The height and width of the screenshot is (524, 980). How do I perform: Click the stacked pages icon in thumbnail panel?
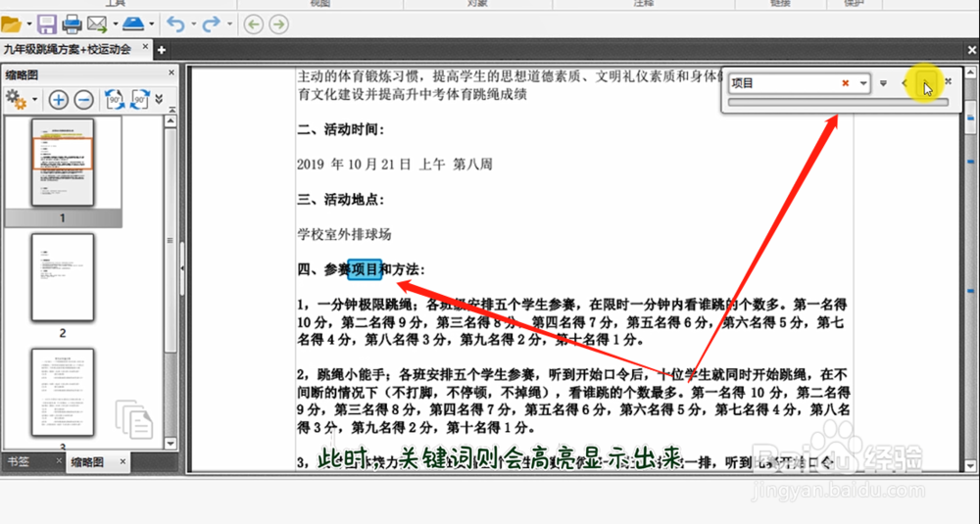click(x=133, y=418)
